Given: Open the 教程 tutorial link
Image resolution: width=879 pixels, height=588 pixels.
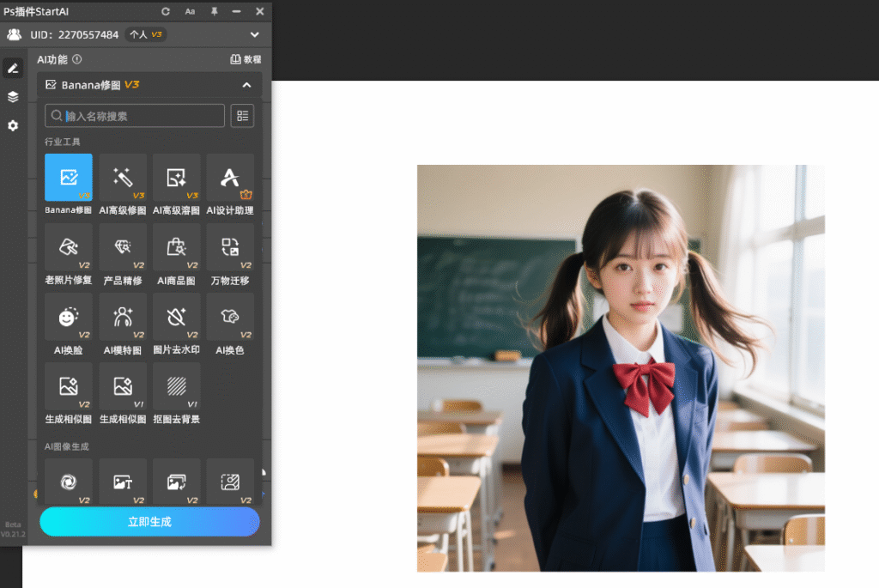Looking at the screenshot, I should [x=246, y=59].
